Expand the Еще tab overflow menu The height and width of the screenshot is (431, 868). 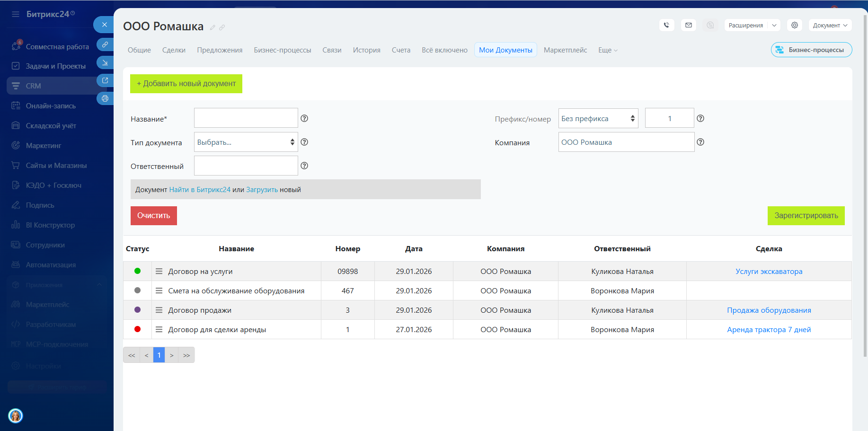click(x=608, y=50)
